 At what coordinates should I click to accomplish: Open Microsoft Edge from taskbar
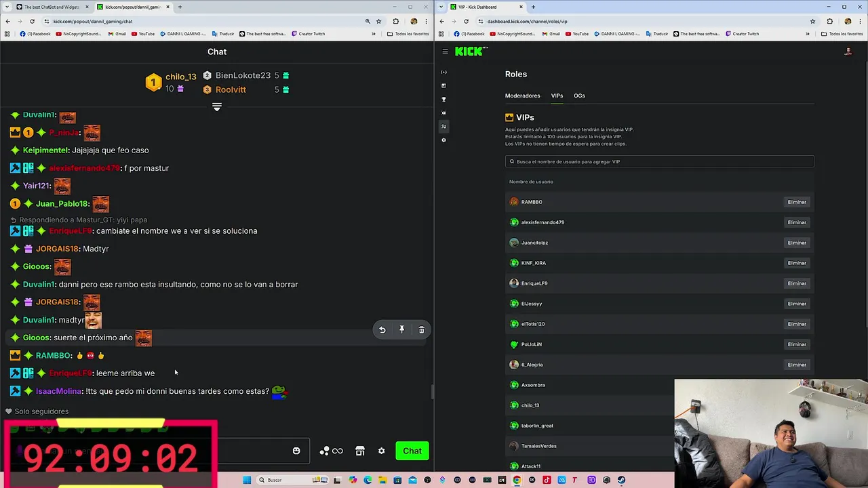click(368, 480)
